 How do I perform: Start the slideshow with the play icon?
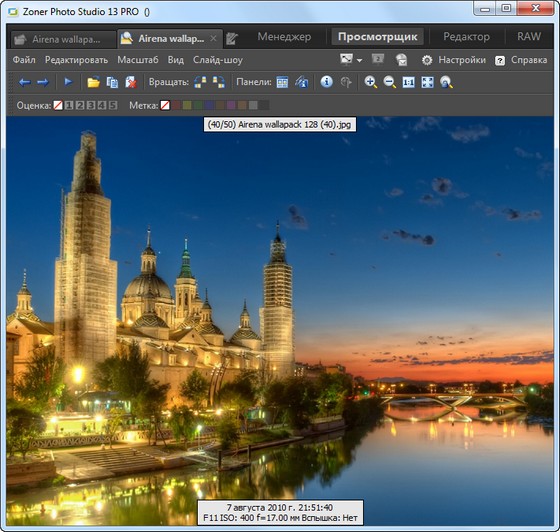pyautogui.click(x=68, y=82)
